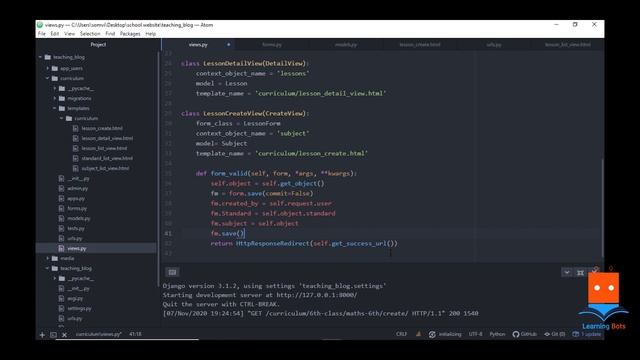Switch to the forms.py tab

[272, 44]
